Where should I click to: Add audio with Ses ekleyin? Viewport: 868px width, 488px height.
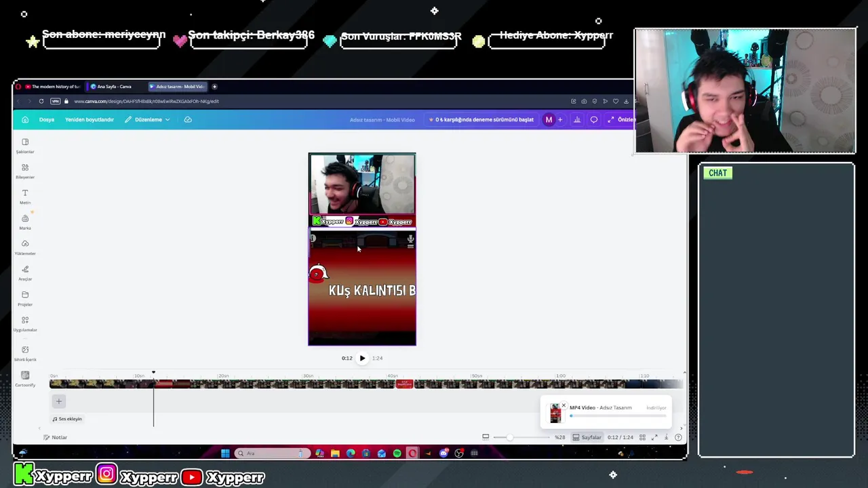pos(67,419)
